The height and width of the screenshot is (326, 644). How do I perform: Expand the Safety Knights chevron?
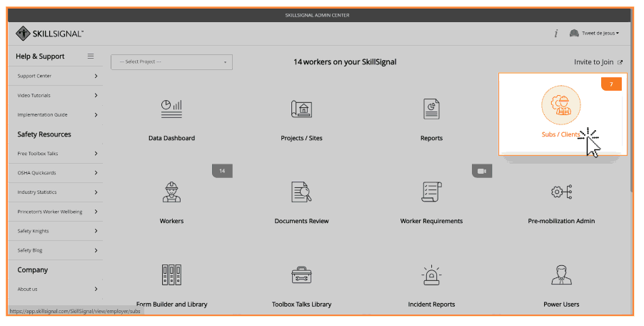click(x=96, y=231)
